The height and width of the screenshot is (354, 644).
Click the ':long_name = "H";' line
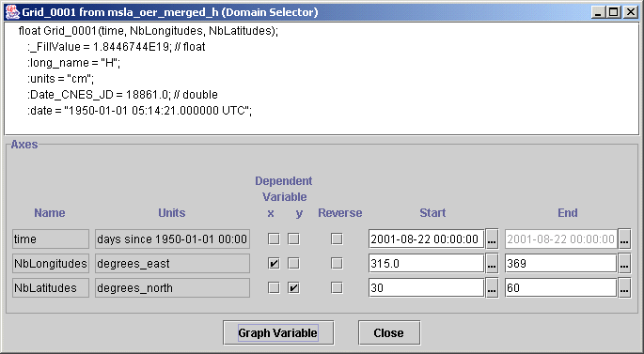[74, 63]
